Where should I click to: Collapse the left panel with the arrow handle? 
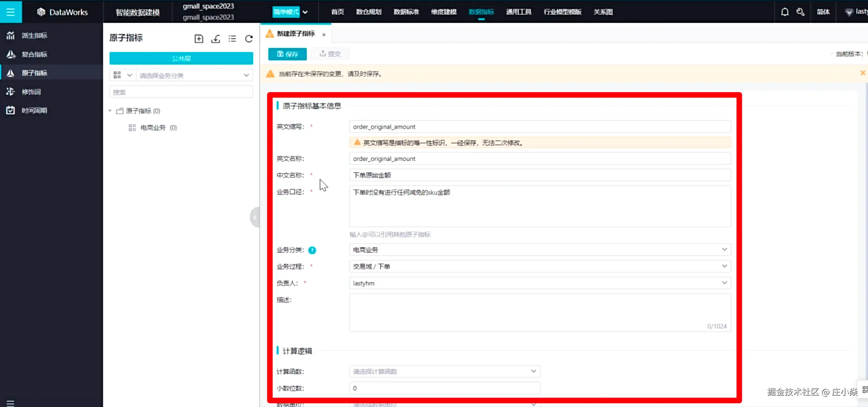pos(255,217)
